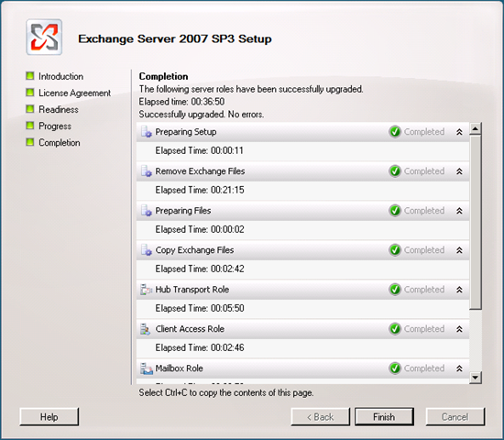Click the Client Access Role icon

coord(146,329)
